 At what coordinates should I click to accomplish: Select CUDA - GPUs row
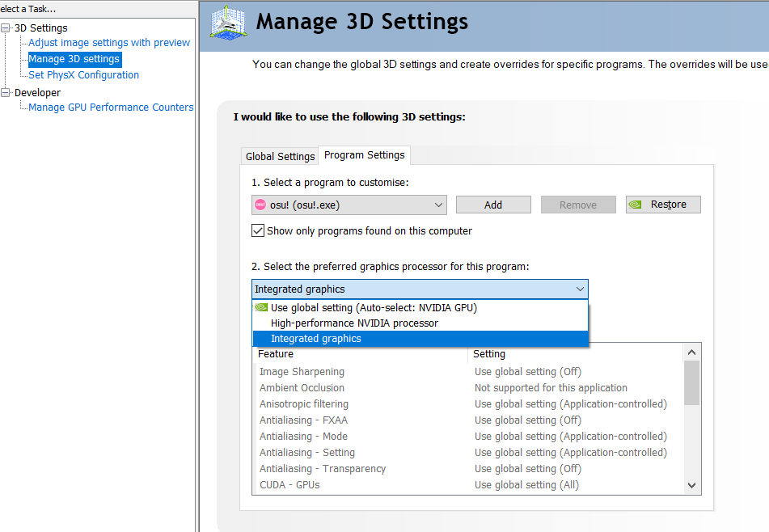468,485
